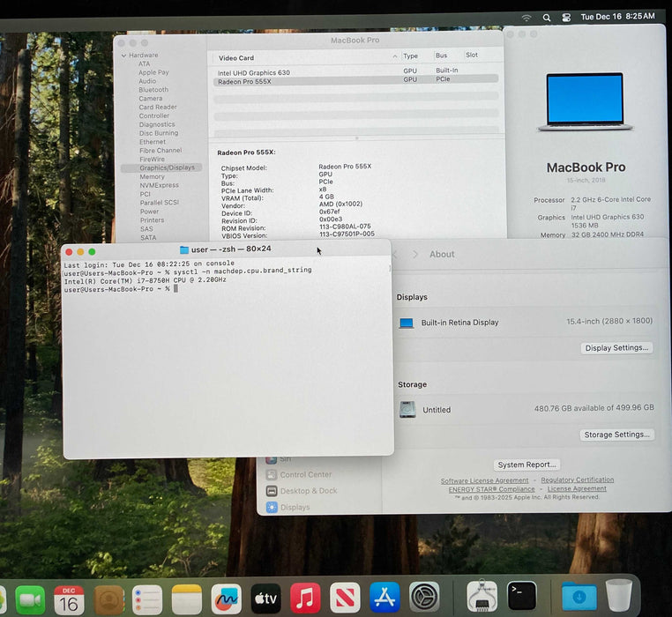672x617 pixels.
Task: Open Spotlight search in menu bar
Action: (x=547, y=18)
